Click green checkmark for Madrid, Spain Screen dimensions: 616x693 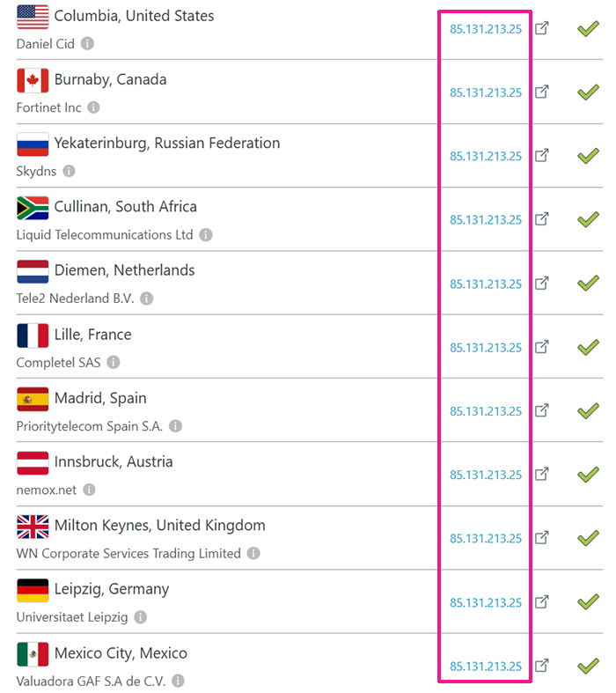click(x=588, y=410)
